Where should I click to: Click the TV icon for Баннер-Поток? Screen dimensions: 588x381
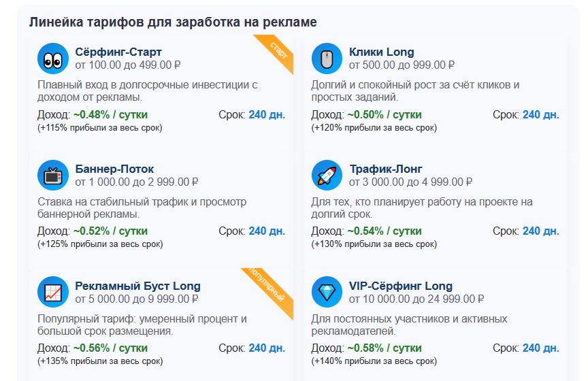pos(52,176)
